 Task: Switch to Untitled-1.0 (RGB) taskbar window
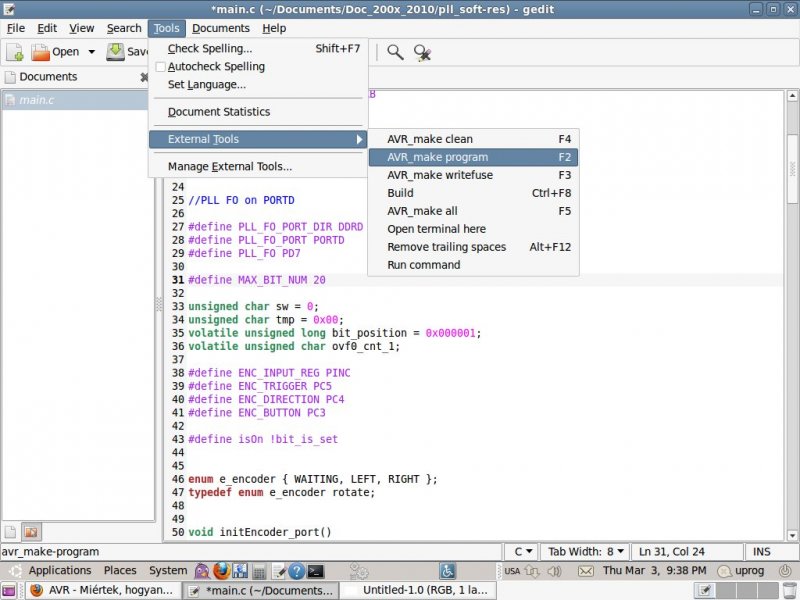click(x=416, y=590)
